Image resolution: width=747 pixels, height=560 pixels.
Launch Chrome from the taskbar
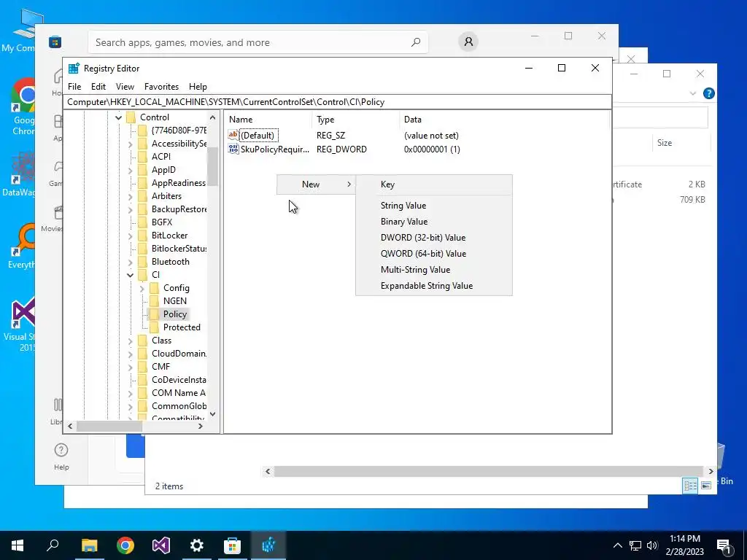pyautogui.click(x=125, y=545)
